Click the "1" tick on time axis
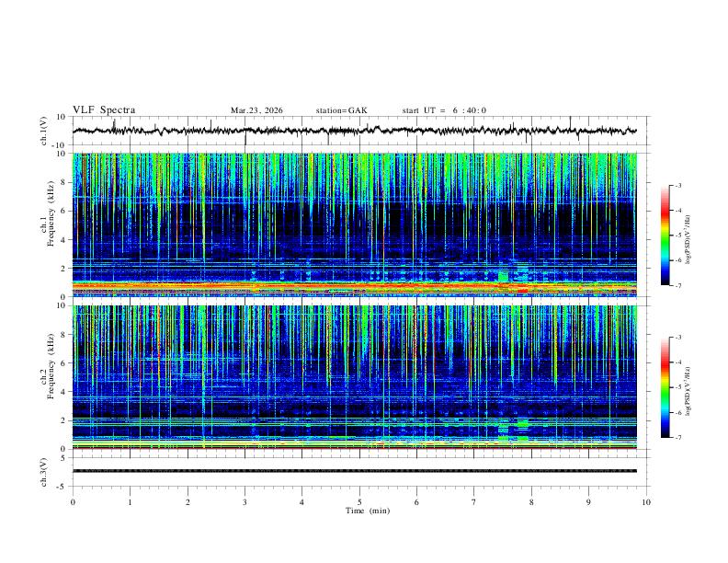The width and height of the screenshot is (728, 563). point(130,502)
